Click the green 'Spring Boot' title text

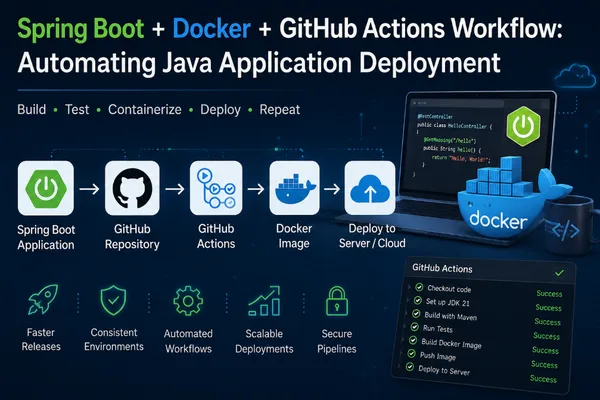click(x=81, y=30)
